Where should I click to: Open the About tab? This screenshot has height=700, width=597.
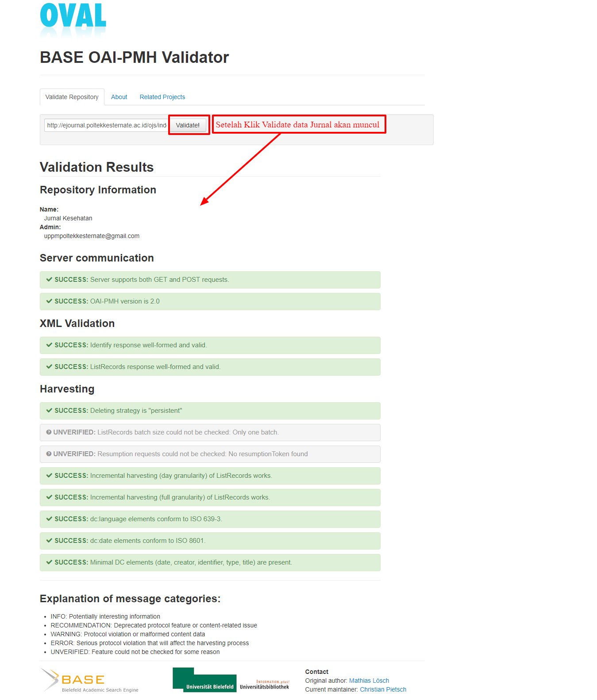(x=119, y=97)
